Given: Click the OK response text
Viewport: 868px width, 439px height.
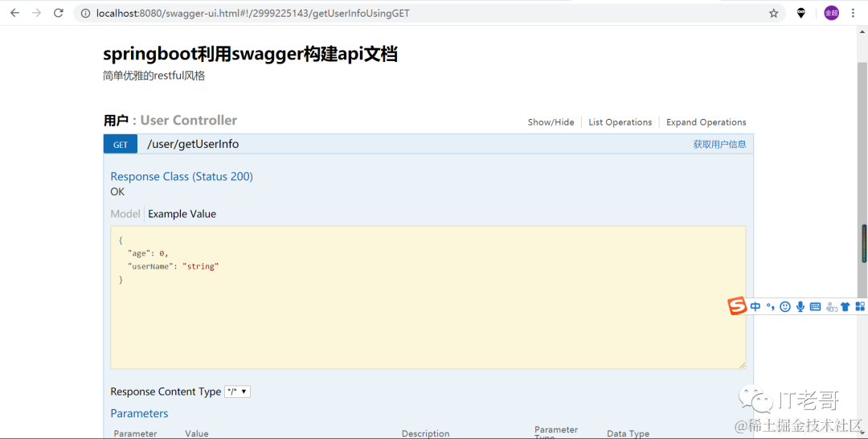Looking at the screenshot, I should 117,191.
